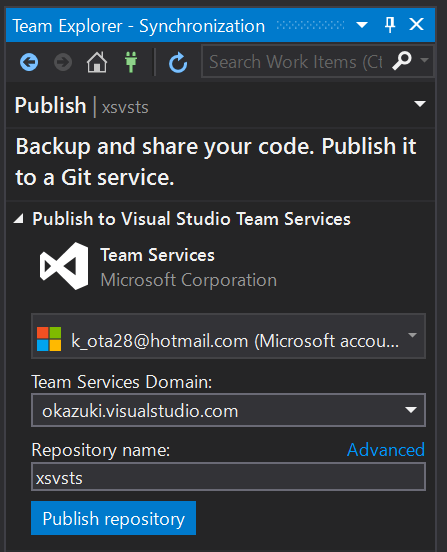Click the Microsoft Corporation text
This screenshot has width=447, height=552.
(x=189, y=280)
